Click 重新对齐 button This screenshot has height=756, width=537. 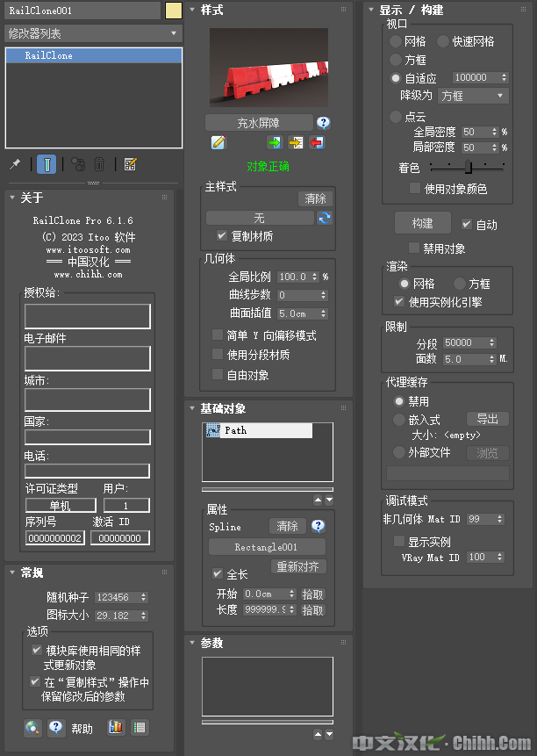coord(298,566)
